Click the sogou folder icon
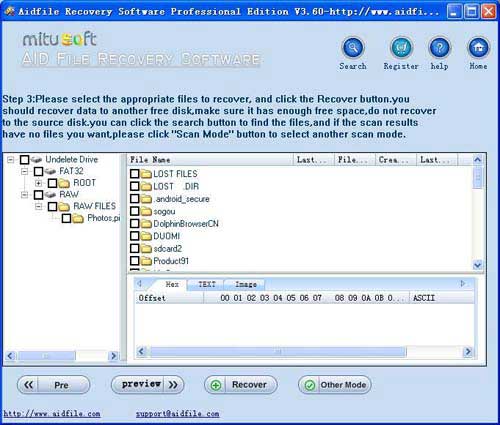Image resolution: width=500 pixels, height=425 pixels. coord(146,211)
